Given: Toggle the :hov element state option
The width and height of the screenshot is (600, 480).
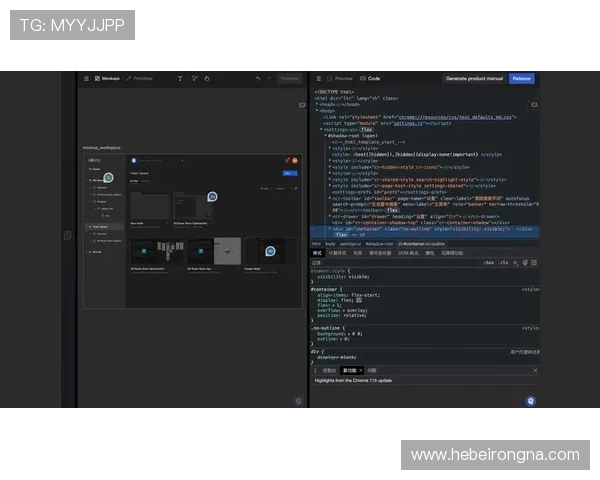Looking at the screenshot, I should point(488,262).
